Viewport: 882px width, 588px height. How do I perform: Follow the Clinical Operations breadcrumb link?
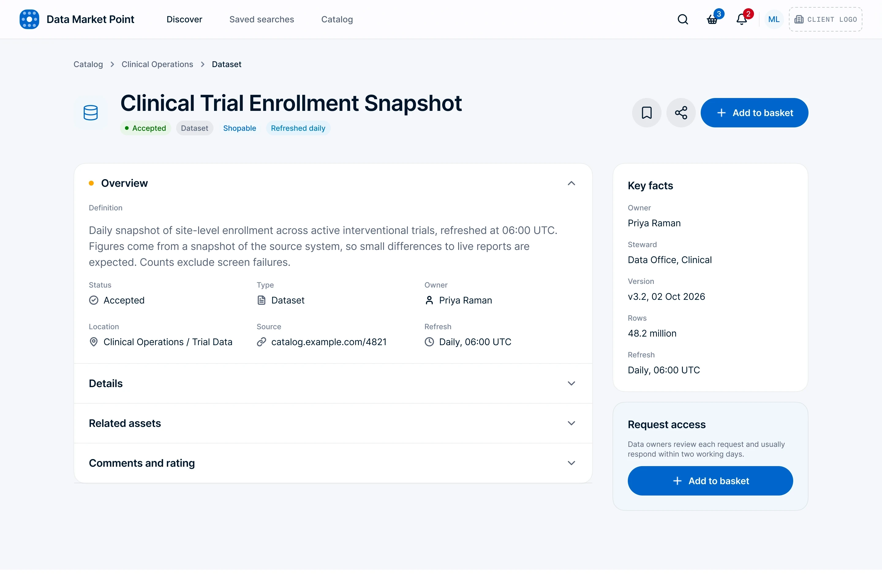(x=157, y=64)
